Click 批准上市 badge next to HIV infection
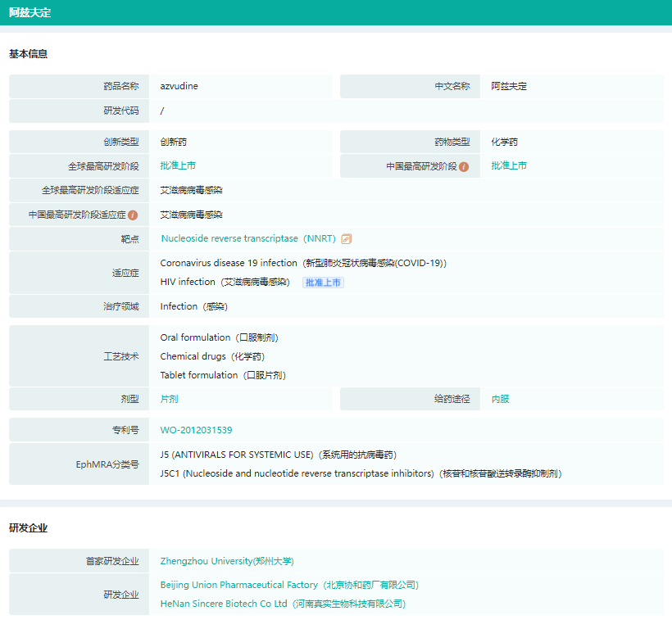 pyautogui.click(x=324, y=283)
